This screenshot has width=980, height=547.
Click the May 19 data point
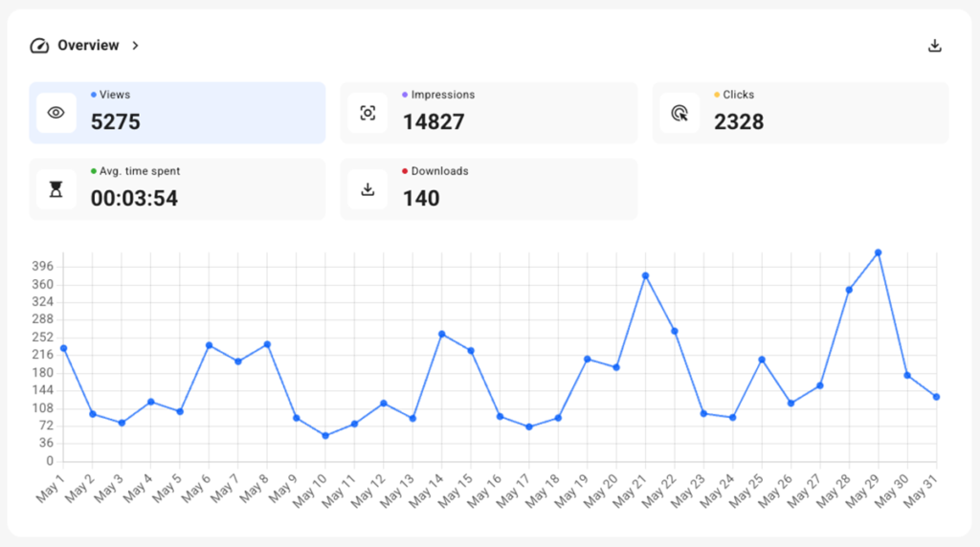pos(588,359)
